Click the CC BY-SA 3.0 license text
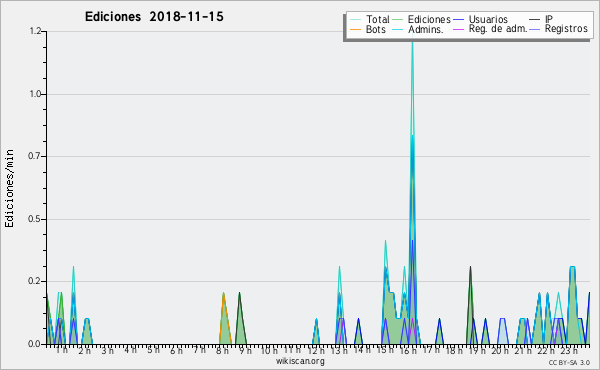600x370 pixels. 569,363
